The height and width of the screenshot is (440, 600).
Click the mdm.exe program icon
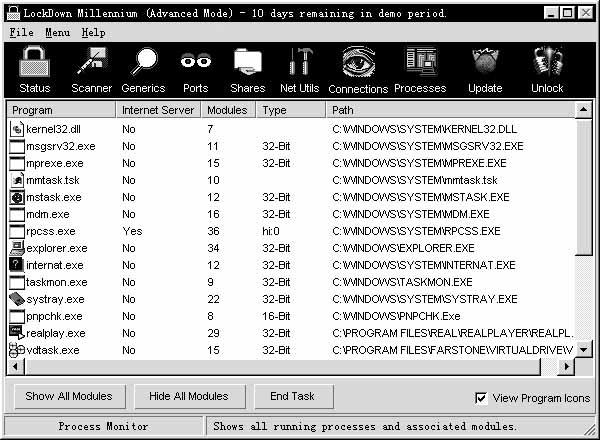pyautogui.click(x=16, y=214)
